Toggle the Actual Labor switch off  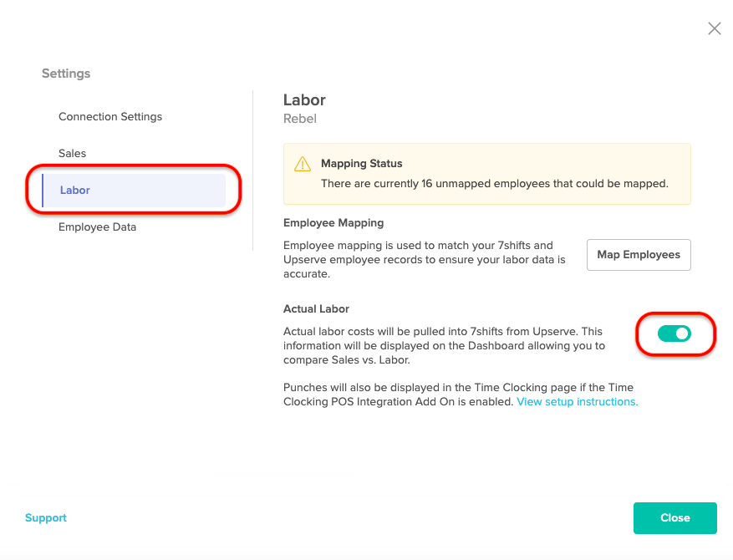tap(674, 333)
